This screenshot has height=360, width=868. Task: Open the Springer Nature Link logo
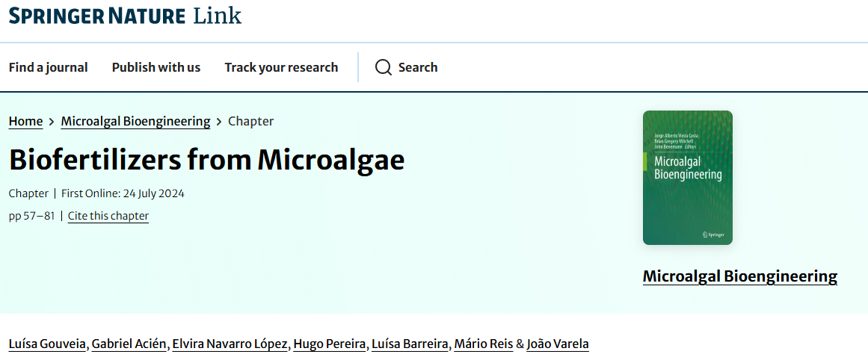tap(125, 16)
